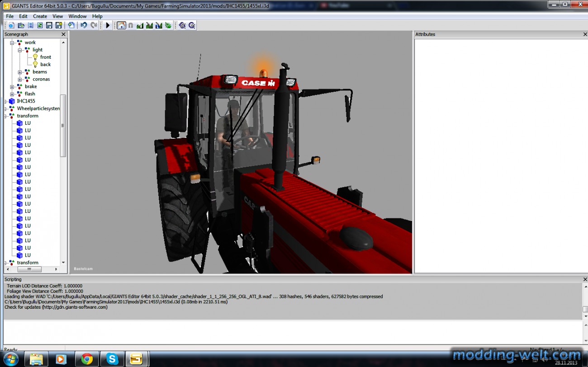Open the Help menu

click(x=97, y=16)
